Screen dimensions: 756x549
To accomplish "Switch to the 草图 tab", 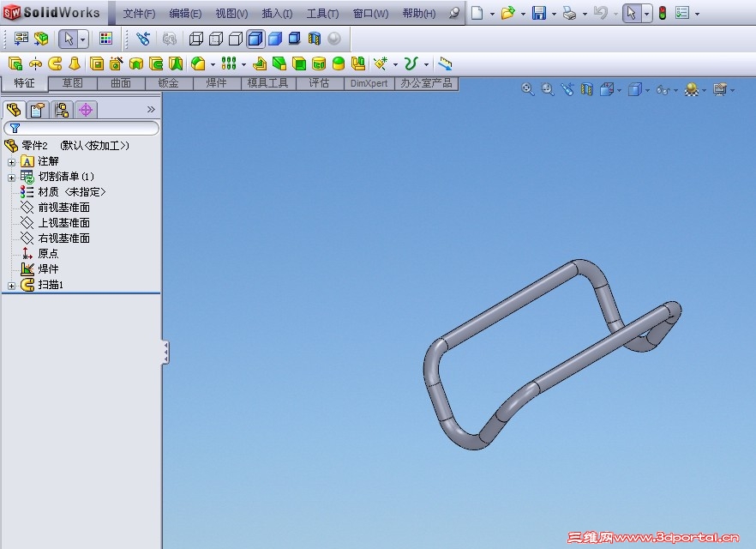I will click(73, 83).
